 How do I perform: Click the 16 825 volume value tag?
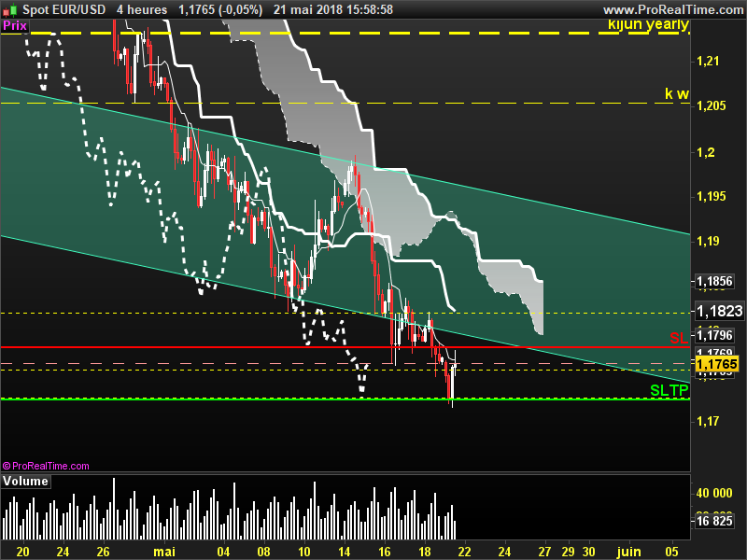point(714,521)
